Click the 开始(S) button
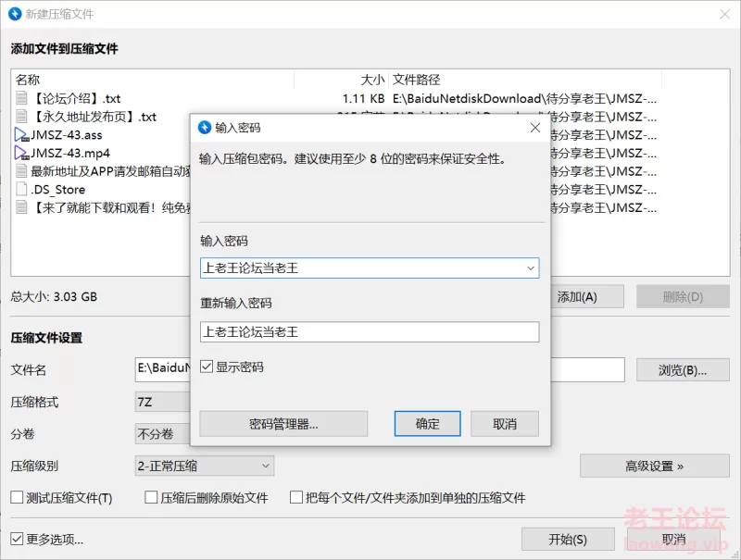Viewport: 741px width, 560px height. pyautogui.click(x=568, y=539)
